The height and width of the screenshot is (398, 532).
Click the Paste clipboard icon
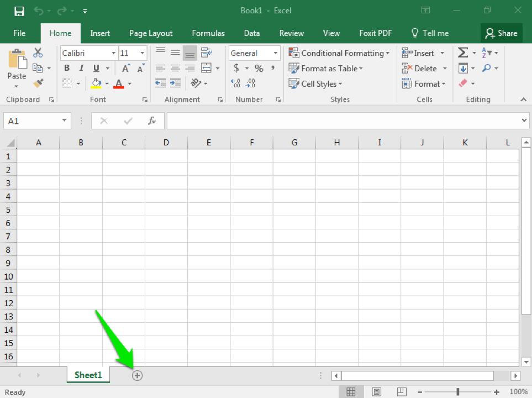[x=17, y=59]
